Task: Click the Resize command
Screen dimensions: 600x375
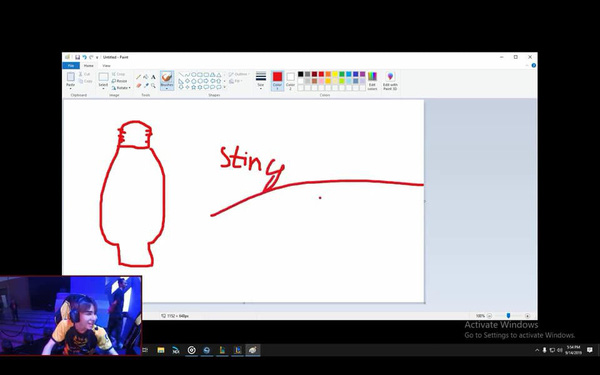Action: pyautogui.click(x=119, y=81)
